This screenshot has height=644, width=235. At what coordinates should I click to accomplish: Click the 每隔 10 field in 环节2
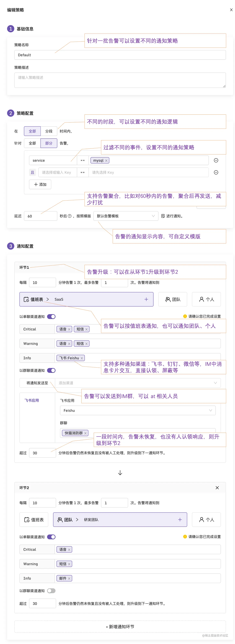point(43,503)
